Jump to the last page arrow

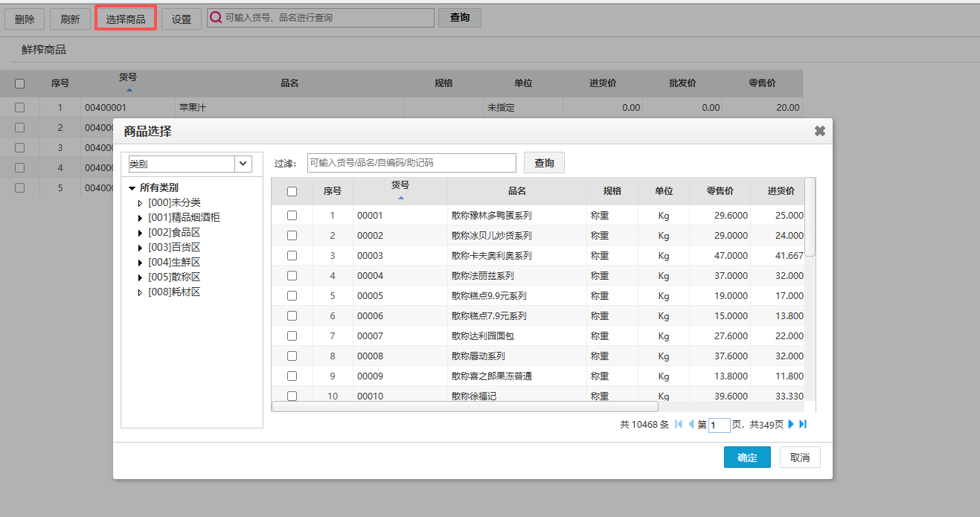tap(803, 425)
